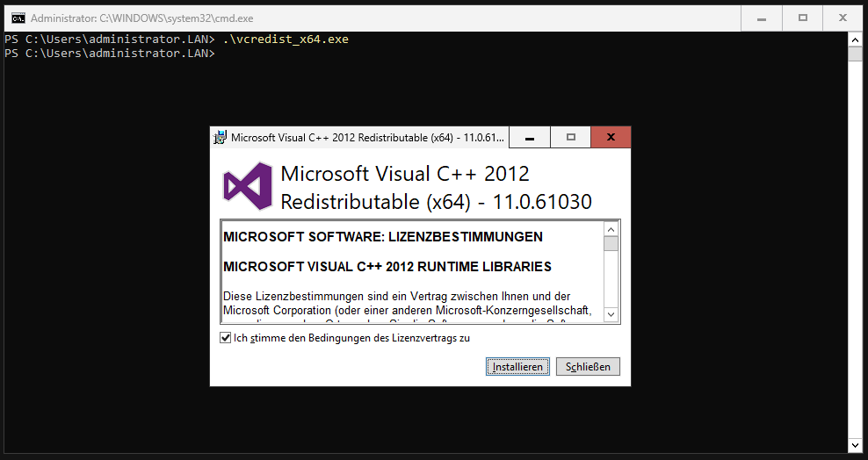Click the Installieren button

[517, 367]
